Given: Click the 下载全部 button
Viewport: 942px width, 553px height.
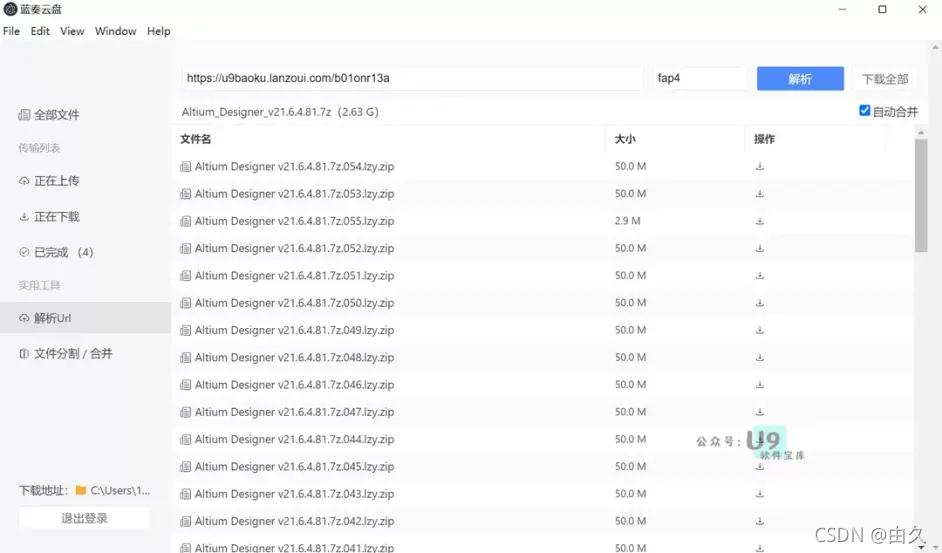Looking at the screenshot, I should tap(885, 79).
